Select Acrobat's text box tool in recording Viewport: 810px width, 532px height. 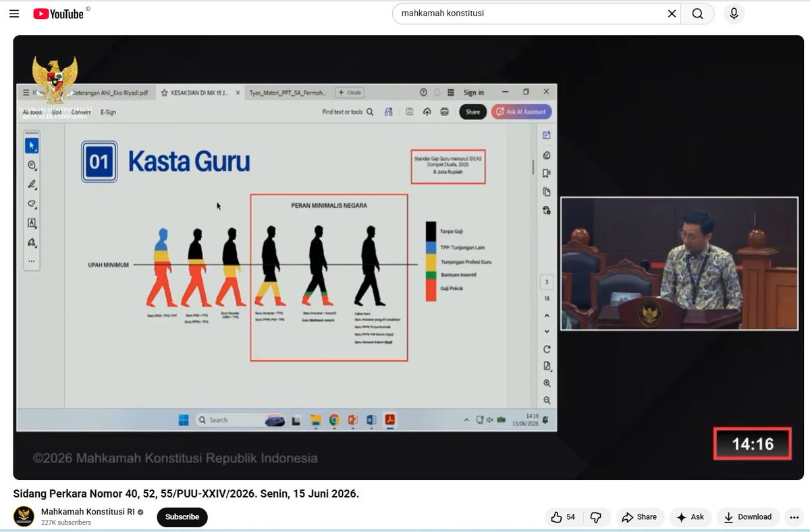click(32, 223)
